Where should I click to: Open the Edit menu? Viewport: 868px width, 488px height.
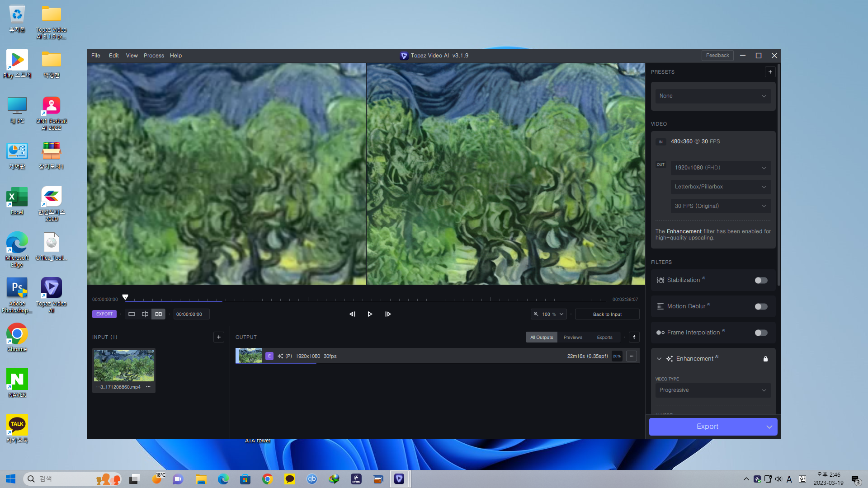click(x=114, y=56)
